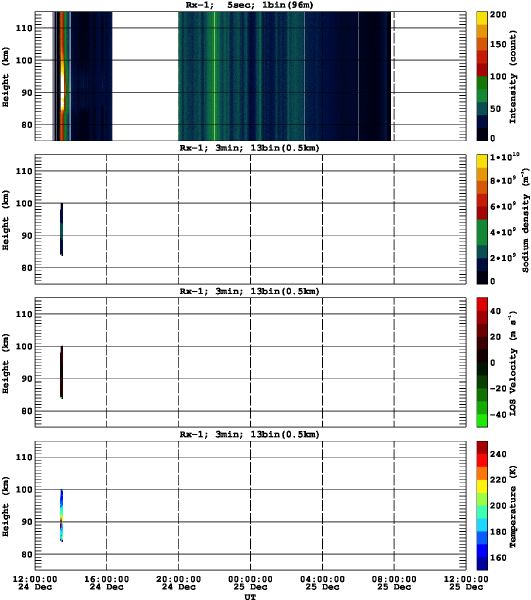Click the bright green vertical streak in intensity plot
The image size is (531, 600).
214,76
